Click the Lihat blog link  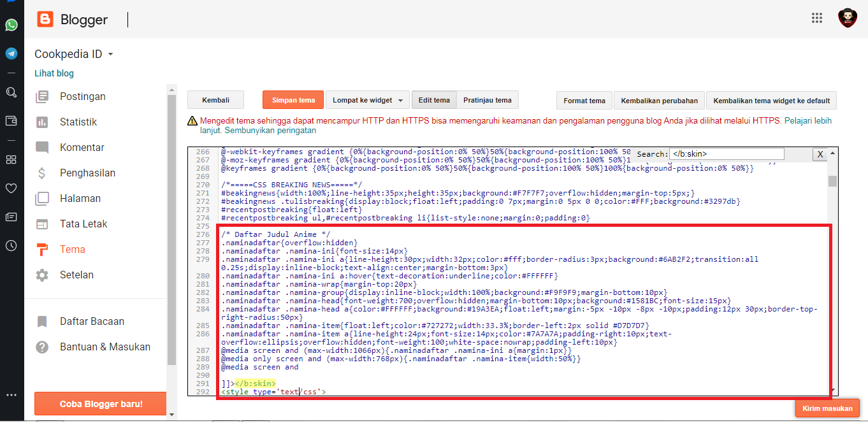tap(54, 73)
